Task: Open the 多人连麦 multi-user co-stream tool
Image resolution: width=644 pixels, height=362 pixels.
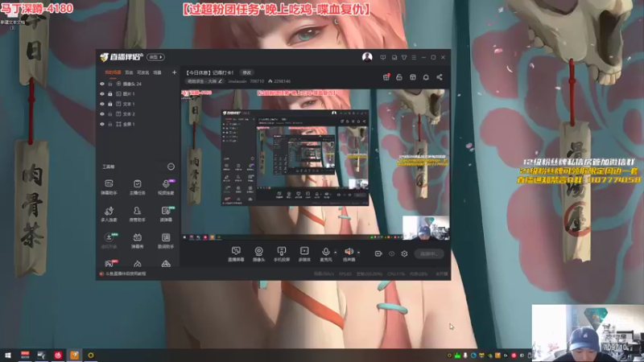Action: [109, 214]
